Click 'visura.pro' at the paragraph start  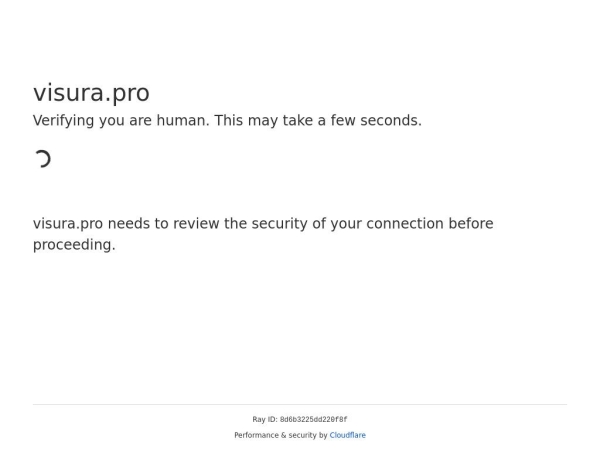[x=68, y=223]
